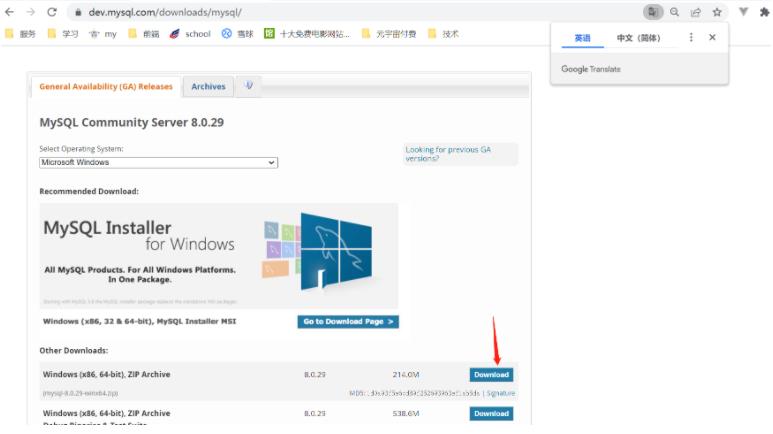Click the share page icon in address bar

tap(695, 12)
